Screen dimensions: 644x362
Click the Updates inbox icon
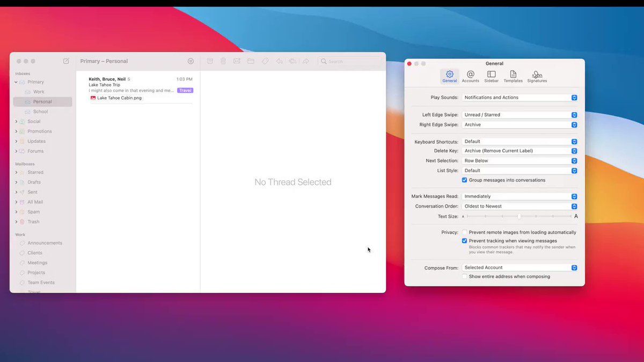tap(23, 141)
